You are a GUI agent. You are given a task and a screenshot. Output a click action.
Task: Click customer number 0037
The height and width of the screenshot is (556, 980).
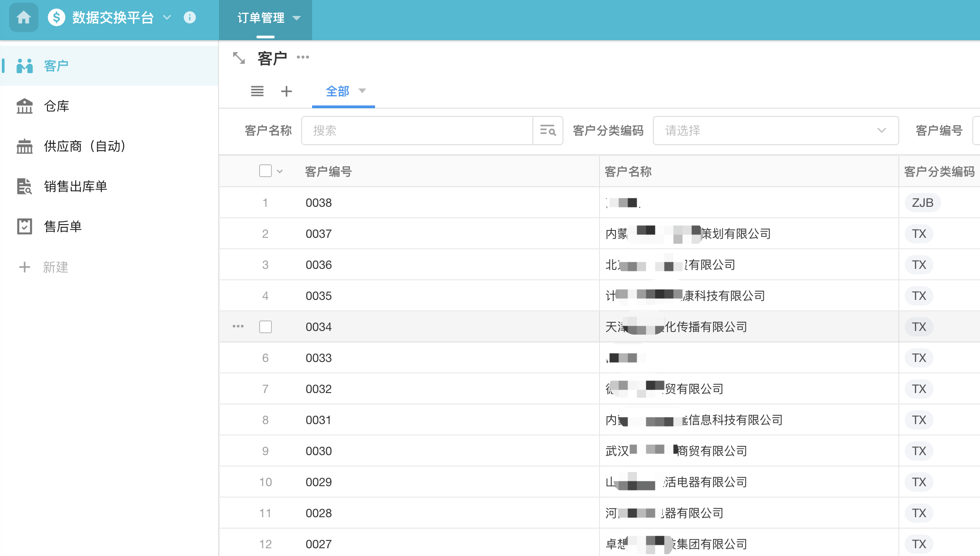[318, 234]
